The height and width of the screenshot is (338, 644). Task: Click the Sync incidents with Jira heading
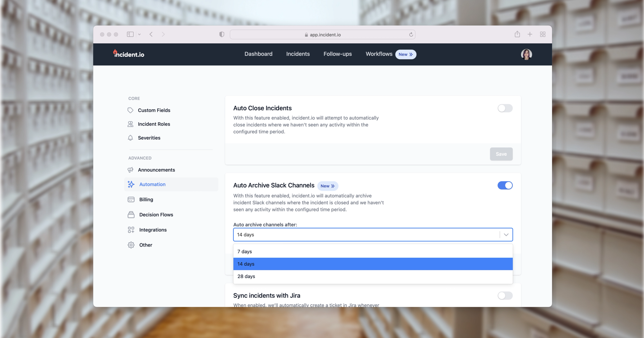[266, 296]
